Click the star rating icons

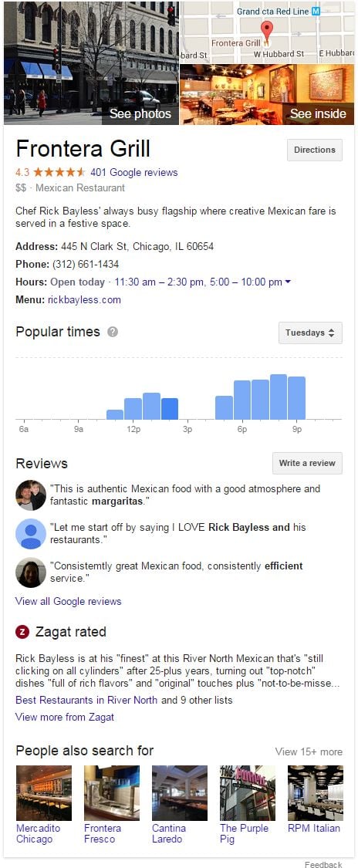[63, 172]
